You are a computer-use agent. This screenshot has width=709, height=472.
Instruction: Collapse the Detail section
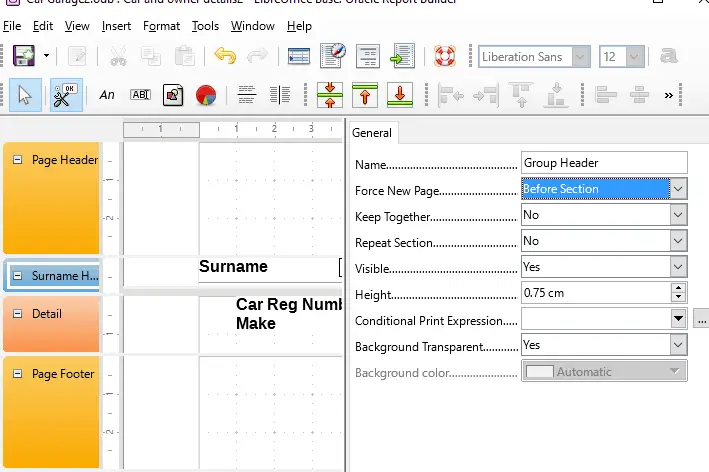pos(17,314)
